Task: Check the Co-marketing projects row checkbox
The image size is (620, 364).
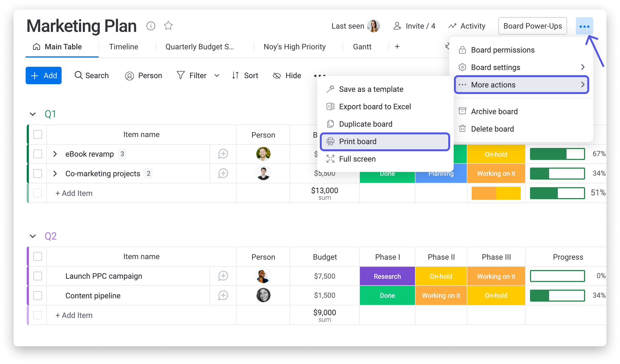Action: tap(38, 174)
